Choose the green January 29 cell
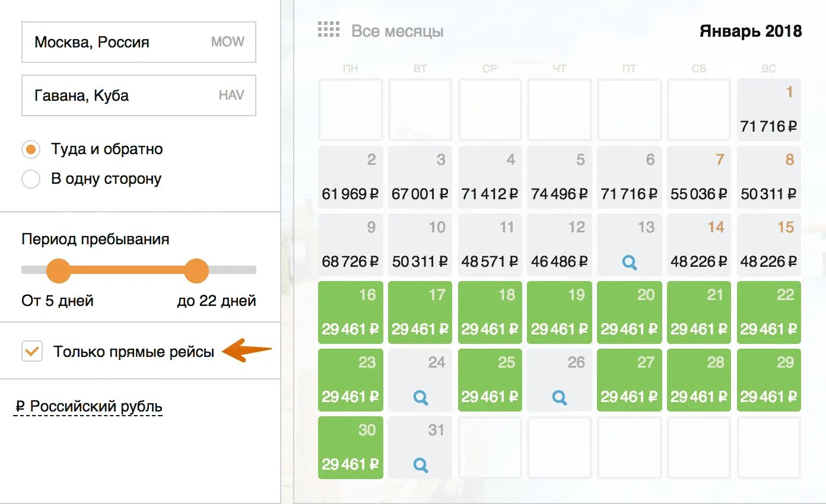Image resolution: width=826 pixels, height=504 pixels. point(769,380)
